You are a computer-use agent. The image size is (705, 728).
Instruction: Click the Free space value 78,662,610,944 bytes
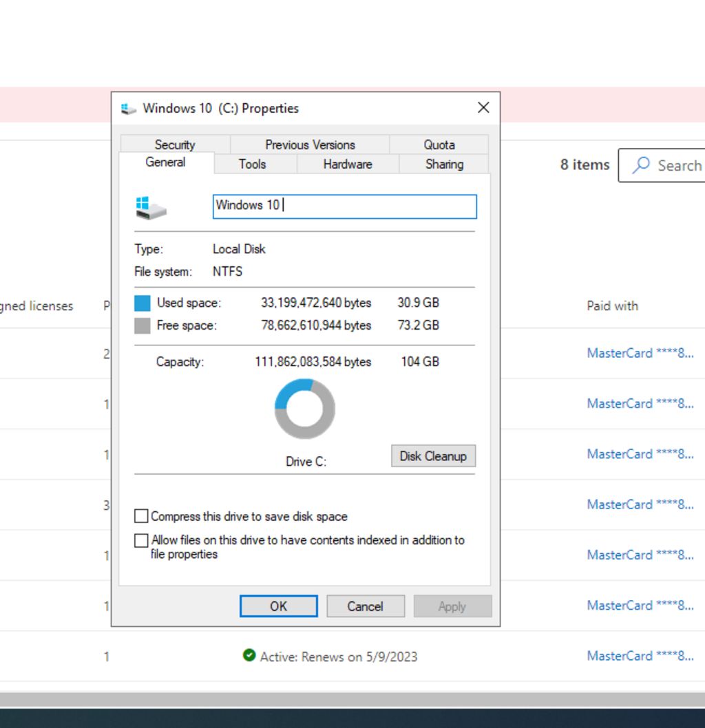pos(316,325)
